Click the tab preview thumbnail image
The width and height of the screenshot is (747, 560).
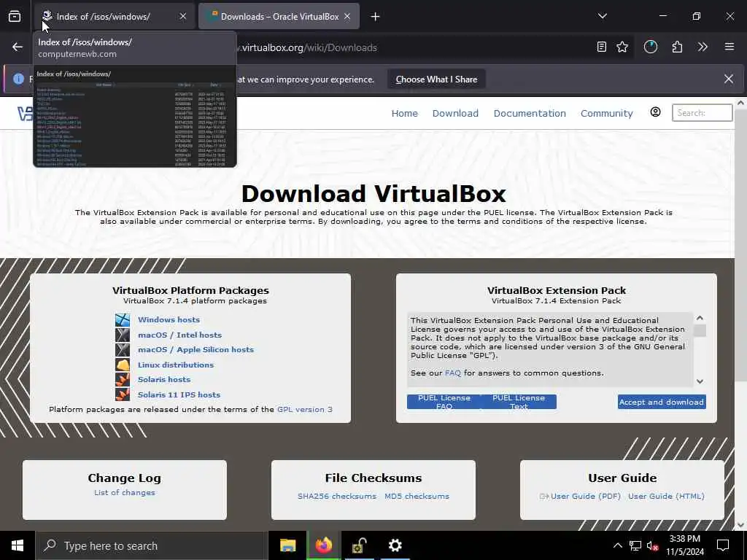pyautogui.click(x=135, y=117)
